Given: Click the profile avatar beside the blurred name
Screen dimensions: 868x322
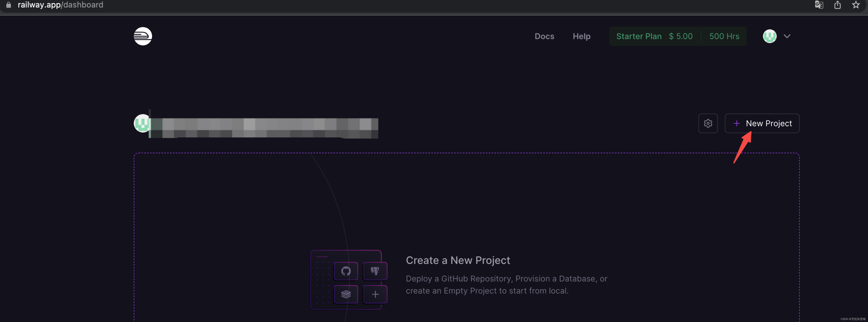Looking at the screenshot, I should pos(142,123).
